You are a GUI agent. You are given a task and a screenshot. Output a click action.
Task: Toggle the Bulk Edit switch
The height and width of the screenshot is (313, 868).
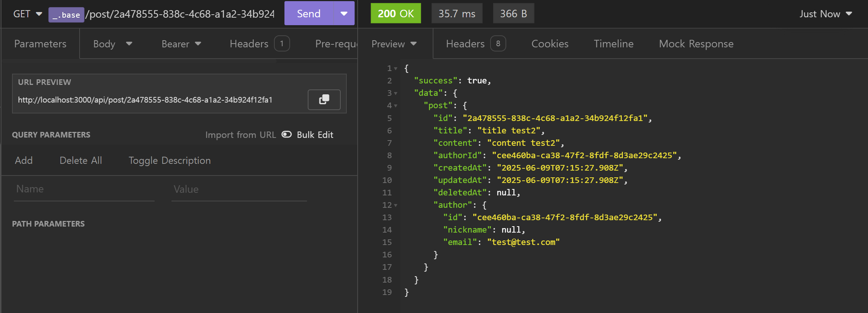(287, 135)
